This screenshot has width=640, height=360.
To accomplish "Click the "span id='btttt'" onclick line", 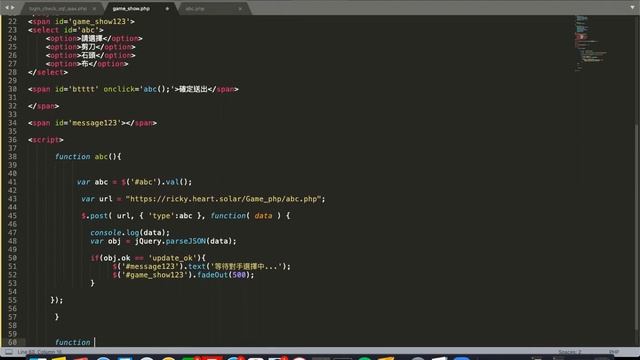I will [x=133, y=89].
